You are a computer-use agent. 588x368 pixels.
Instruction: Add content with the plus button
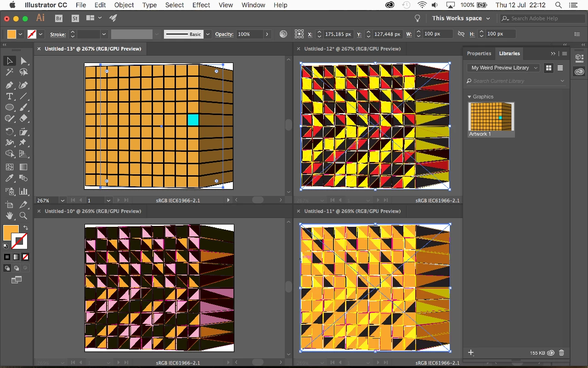coord(471,353)
